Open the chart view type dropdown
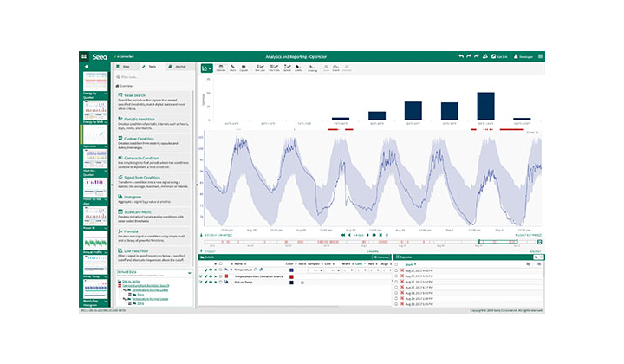This screenshot has width=624, height=364. tap(206, 68)
